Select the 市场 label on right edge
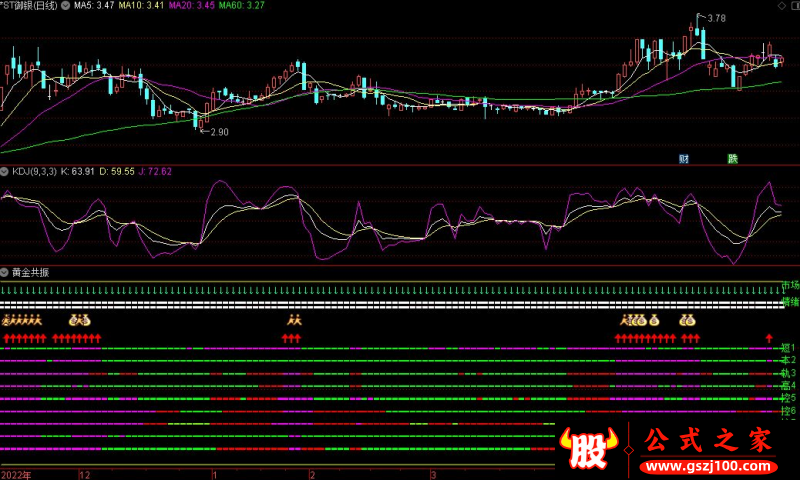Image resolution: width=800 pixels, height=480 pixels. point(790,286)
